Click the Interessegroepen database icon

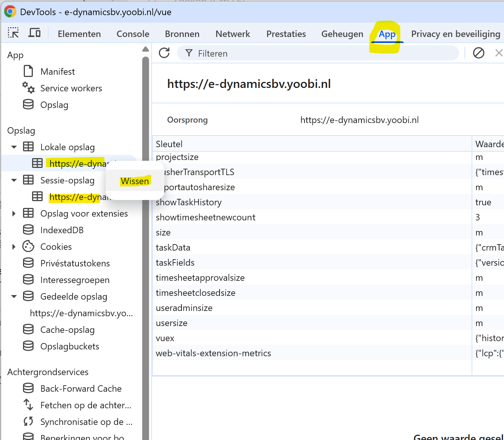click(28, 280)
